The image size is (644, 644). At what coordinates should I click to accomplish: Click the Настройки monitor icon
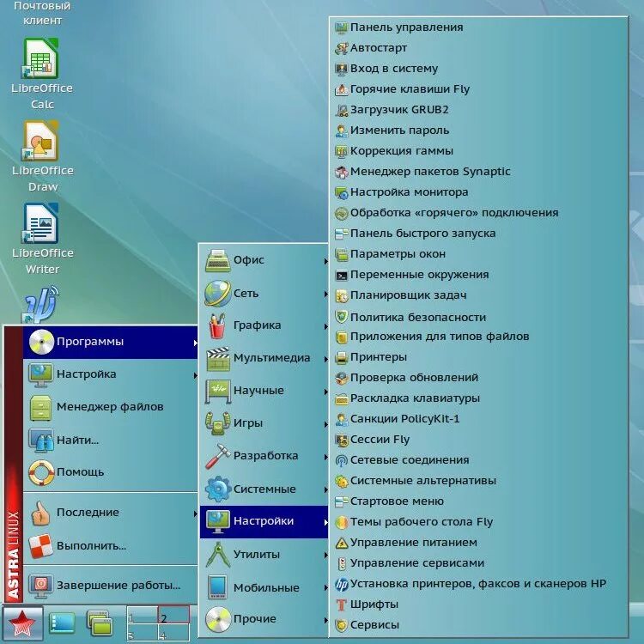pos(218,521)
